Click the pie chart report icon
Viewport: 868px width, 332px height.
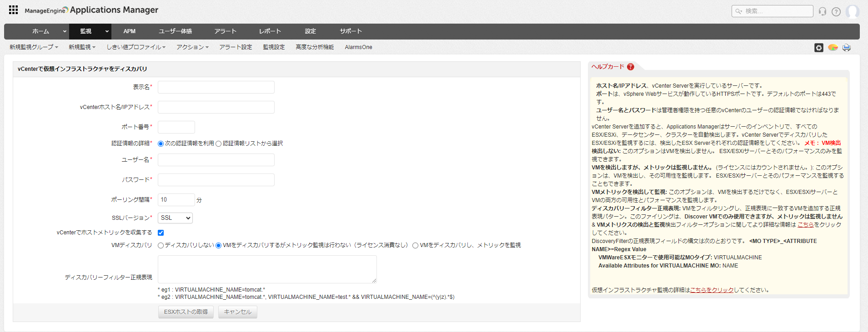click(833, 48)
